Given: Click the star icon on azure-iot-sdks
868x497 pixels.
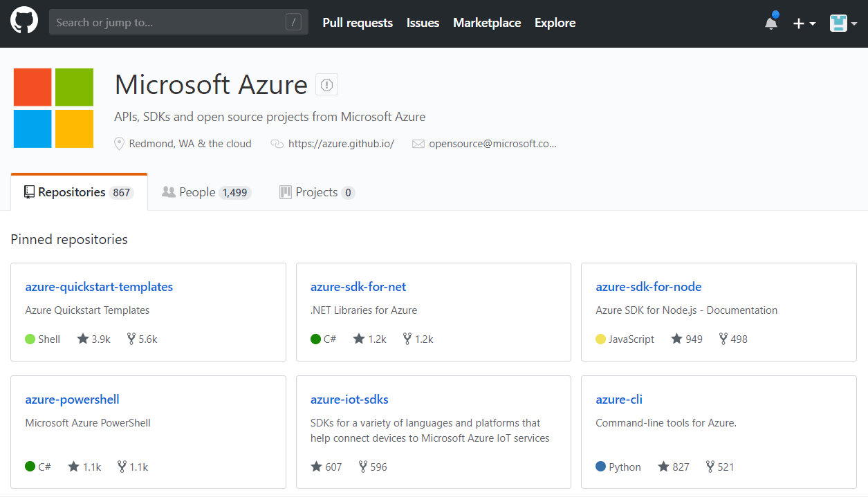Looking at the screenshot, I should (x=317, y=467).
